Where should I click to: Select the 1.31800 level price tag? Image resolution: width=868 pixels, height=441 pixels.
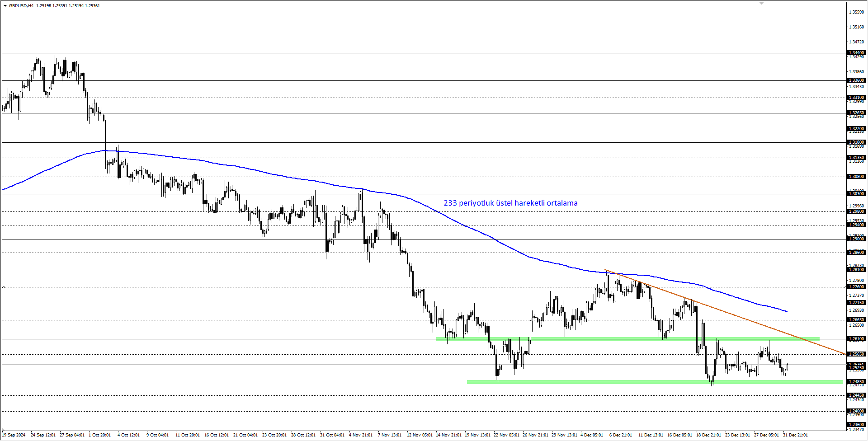pyautogui.click(x=856, y=142)
